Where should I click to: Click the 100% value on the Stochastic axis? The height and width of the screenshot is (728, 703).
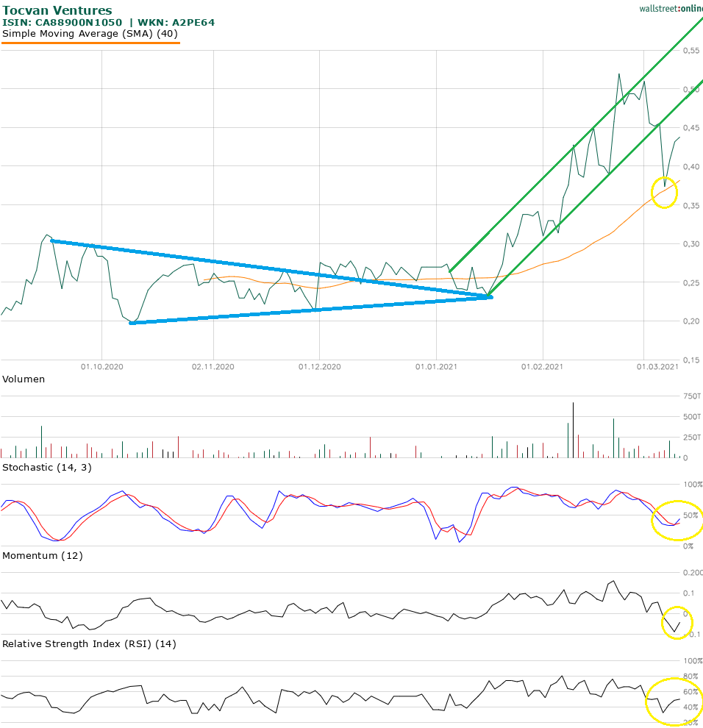693,485
